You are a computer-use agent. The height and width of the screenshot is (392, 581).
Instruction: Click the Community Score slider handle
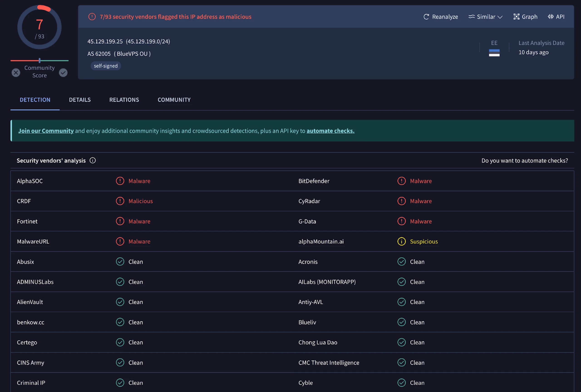[x=39, y=61]
